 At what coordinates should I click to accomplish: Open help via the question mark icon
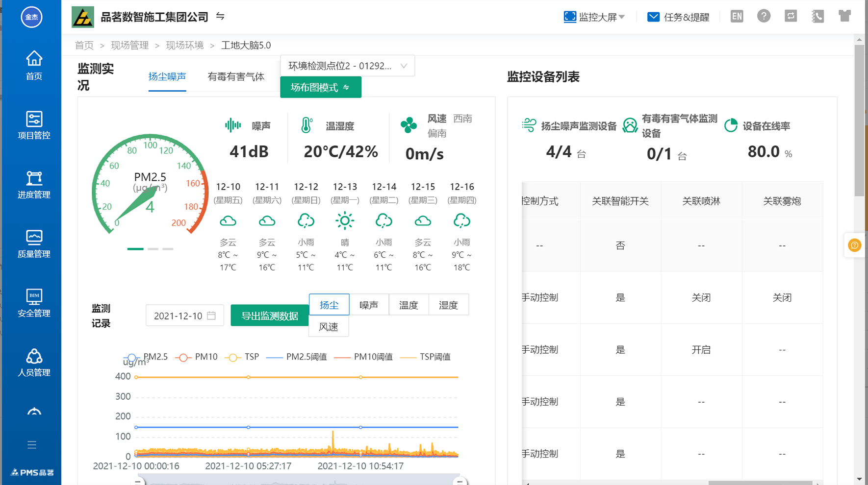[764, 16]
